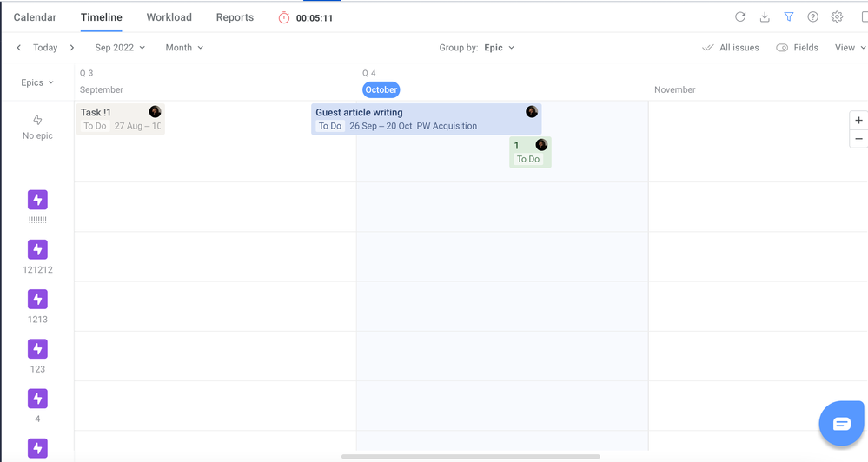Select the purple epic icon labeled 121212

click(x=37, y=249)
